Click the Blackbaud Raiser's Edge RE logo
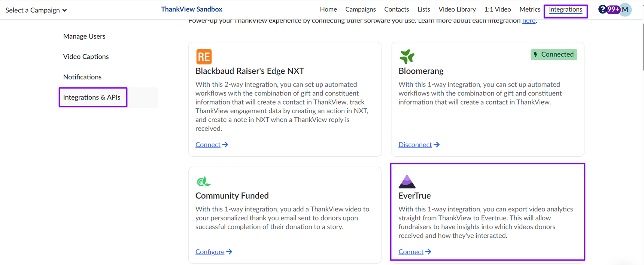The width and height of the screenshot is (644, 265). coord(204,57)
